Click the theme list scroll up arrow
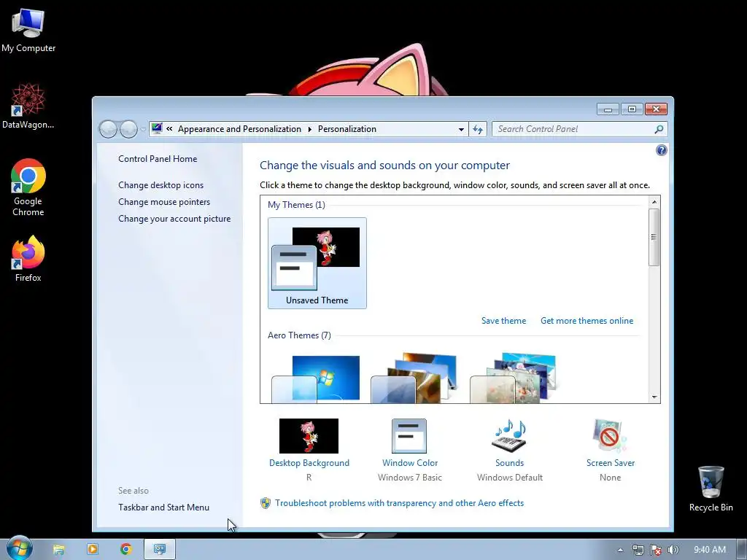Screen dimensions: 747x560 click(x=654, y=202)
